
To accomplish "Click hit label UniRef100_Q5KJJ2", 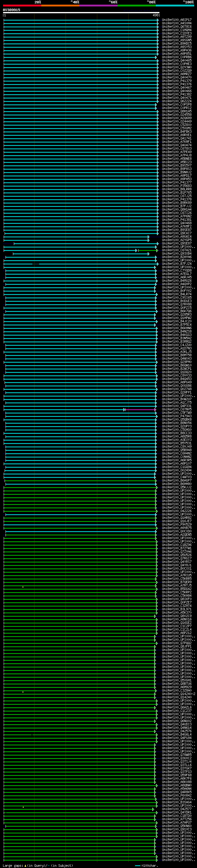I will click(177, 487).
